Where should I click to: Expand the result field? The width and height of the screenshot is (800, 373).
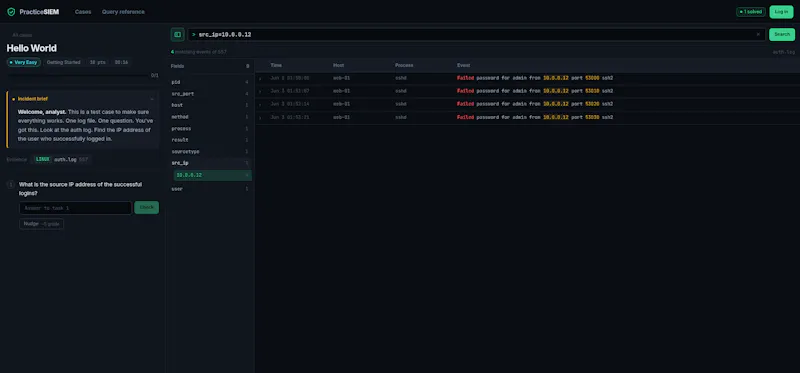pyautogui.click(x=210, y=140)
